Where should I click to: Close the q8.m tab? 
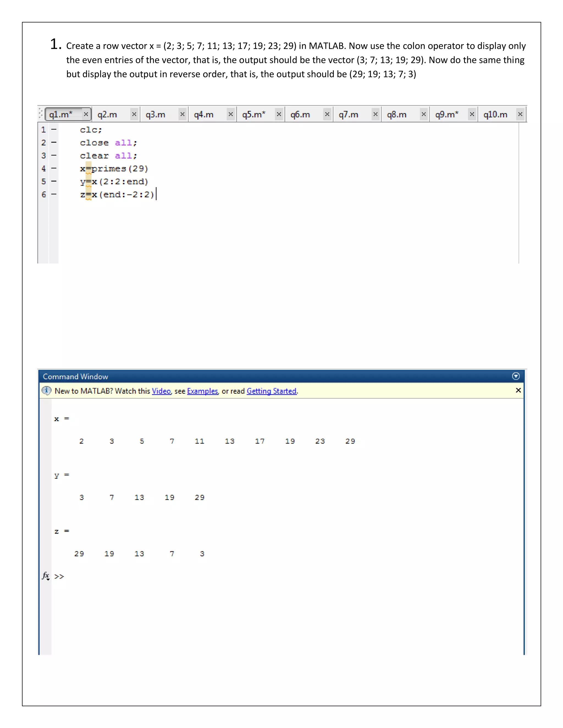[x=424, y=114]
